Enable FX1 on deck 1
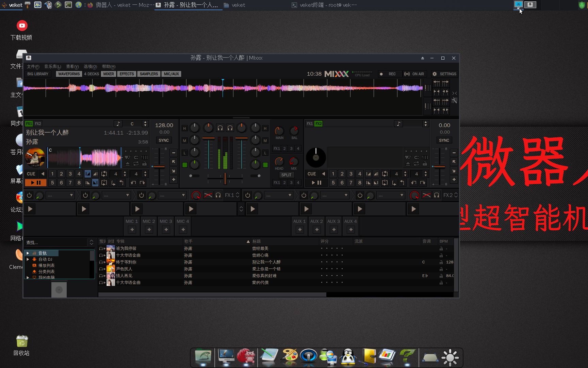This screenshot has height=368, width=588. click(29, 124)
